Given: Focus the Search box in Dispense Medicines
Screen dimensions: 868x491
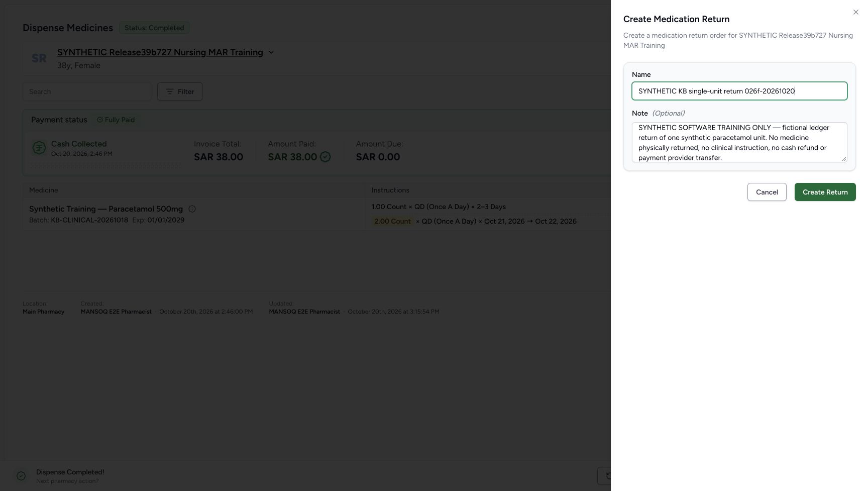Looking at the screenshot, I should pyautogui.click(x=87, y=91).
